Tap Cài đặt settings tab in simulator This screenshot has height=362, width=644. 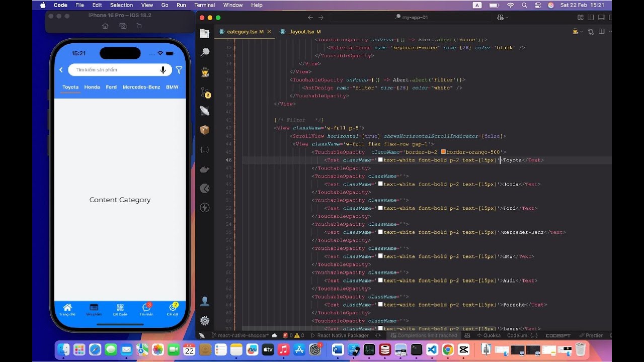pyautogui.click(x=173, y=309)
